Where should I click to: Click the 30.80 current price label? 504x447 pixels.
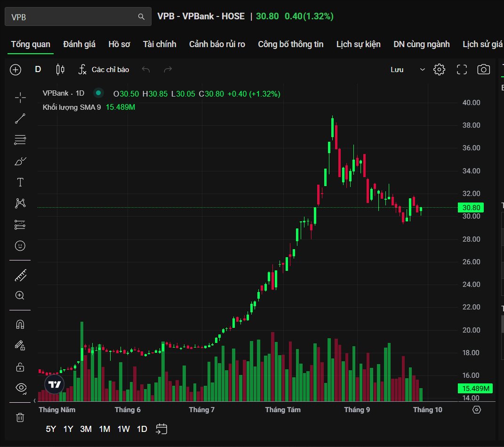471,208
